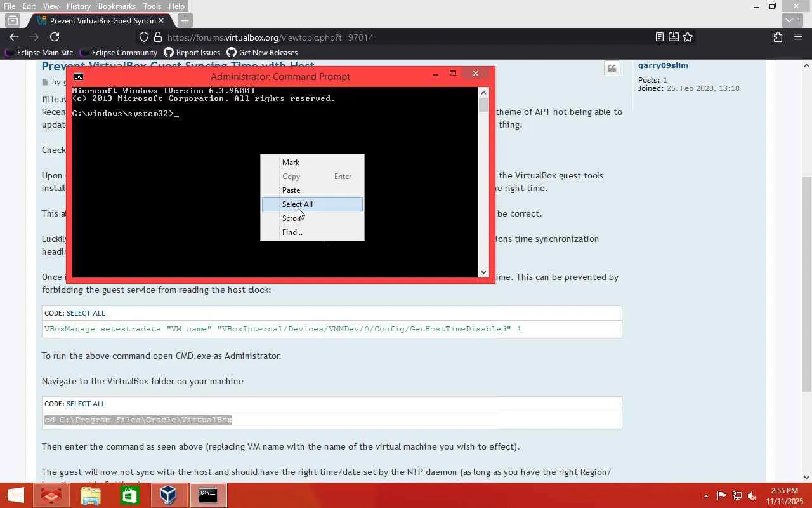
Task: Click the padlock site security icon
Action: (x=158, y=37)
